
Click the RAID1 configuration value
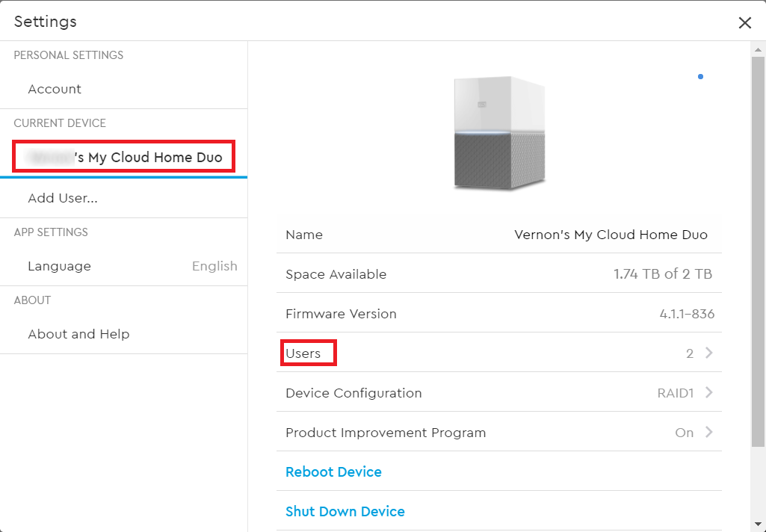(676, 393)
